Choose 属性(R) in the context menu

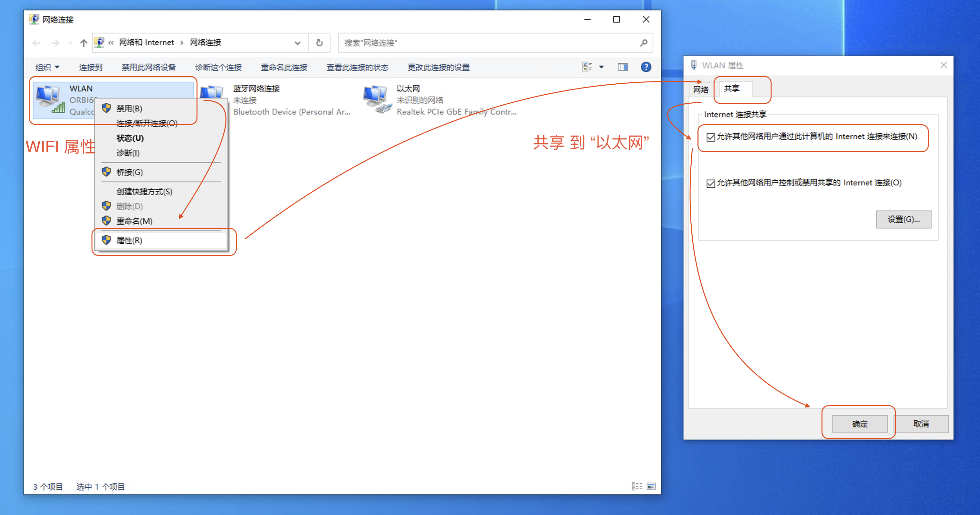(130, 240)
